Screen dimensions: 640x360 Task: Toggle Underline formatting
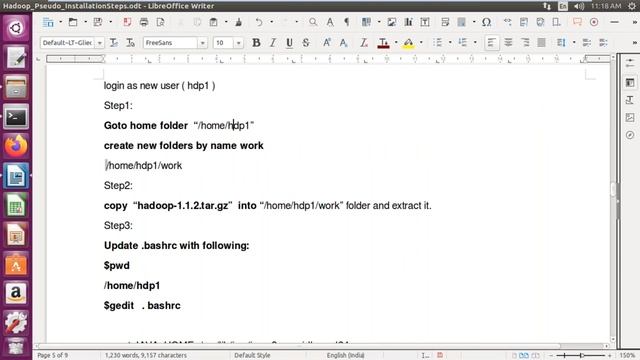[x=289, y=42]
